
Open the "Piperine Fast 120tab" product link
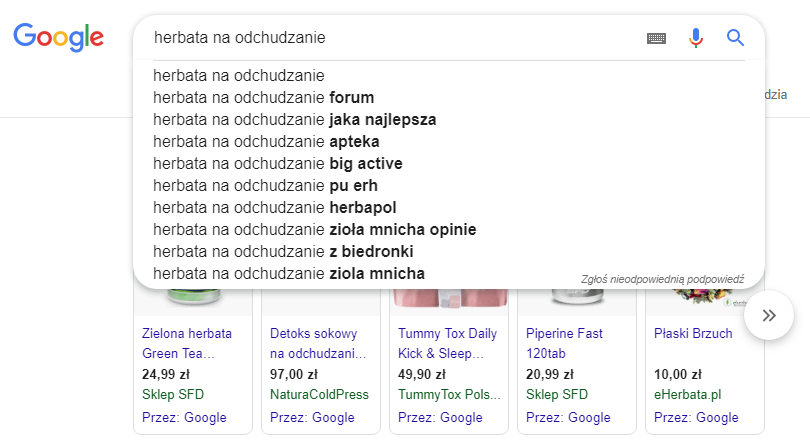(x=564, y=343)
